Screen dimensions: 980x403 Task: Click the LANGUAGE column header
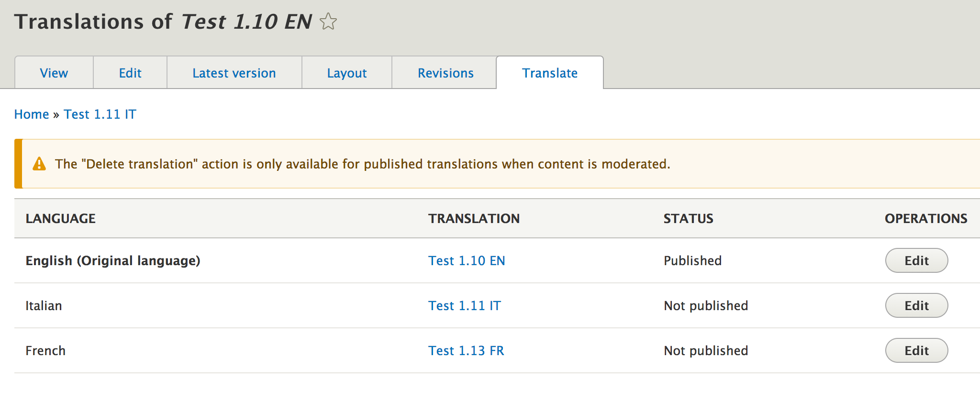pos(61,219)
